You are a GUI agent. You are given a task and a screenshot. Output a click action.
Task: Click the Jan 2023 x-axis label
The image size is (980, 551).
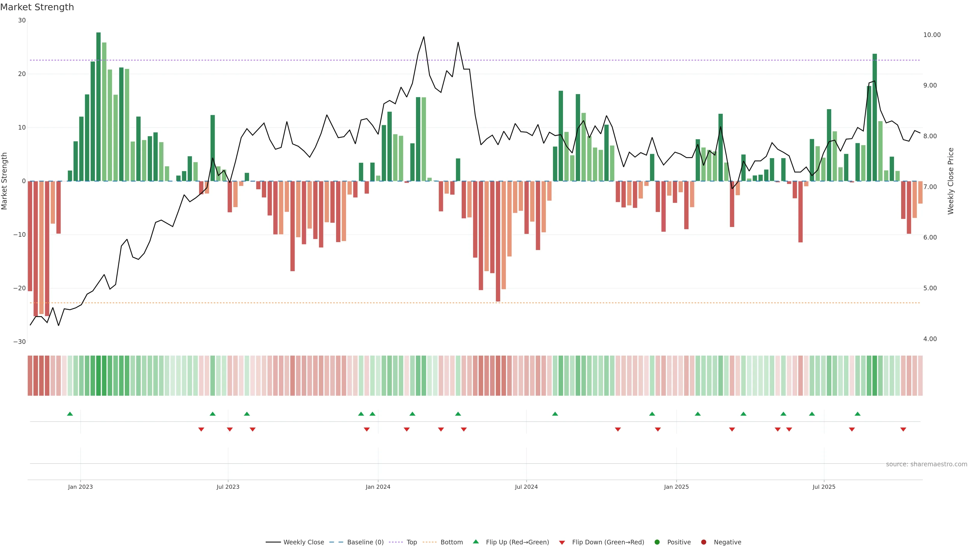(x=80, y=487)
